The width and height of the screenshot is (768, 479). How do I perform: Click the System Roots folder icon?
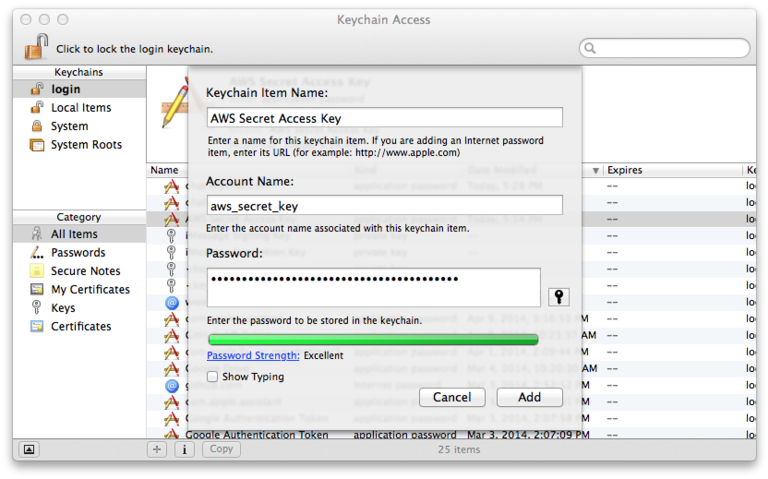(x=37, y=145)
